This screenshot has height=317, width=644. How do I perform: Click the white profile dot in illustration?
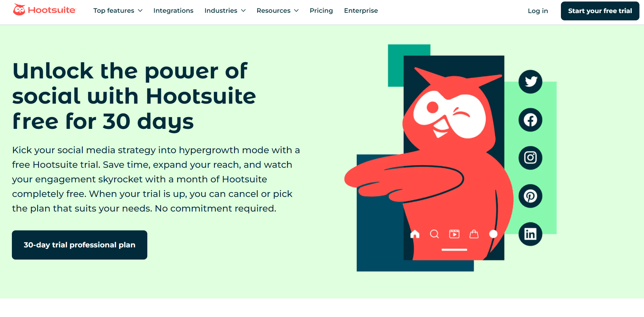tap(493, 234)
